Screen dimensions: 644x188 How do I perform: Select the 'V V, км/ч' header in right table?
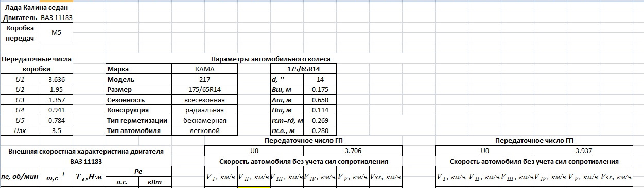click(583, 177)
